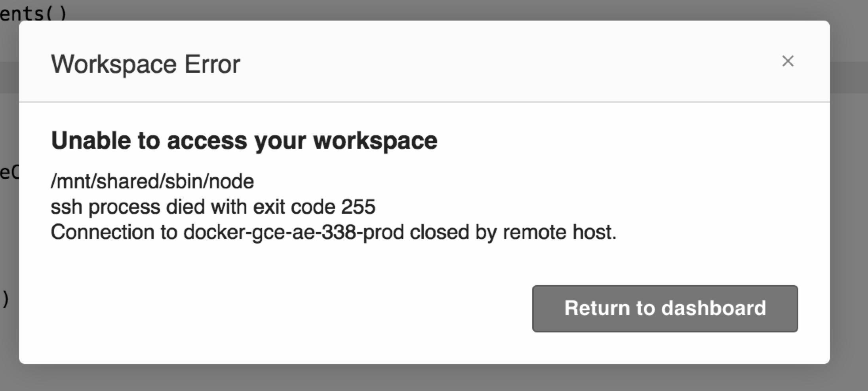Click the Return to dashboard button
868x391 pixels.
665,308
